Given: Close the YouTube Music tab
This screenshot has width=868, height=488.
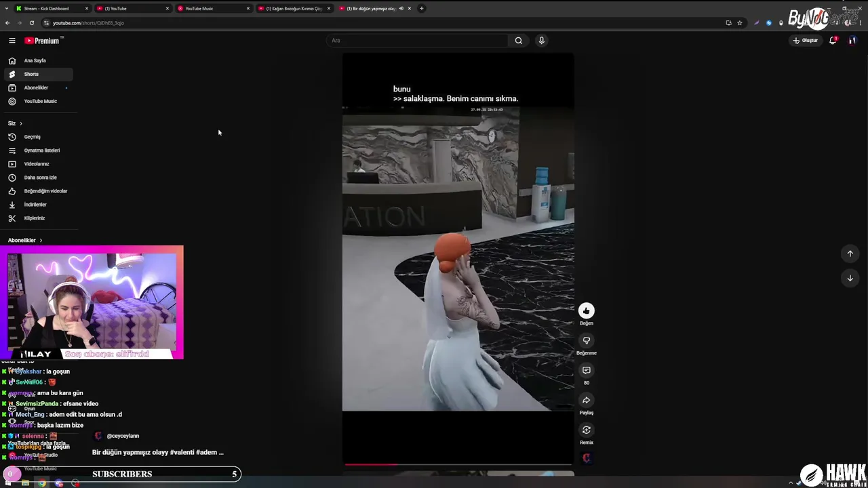Looking at the screenshot, I should (x=248, y=9).
